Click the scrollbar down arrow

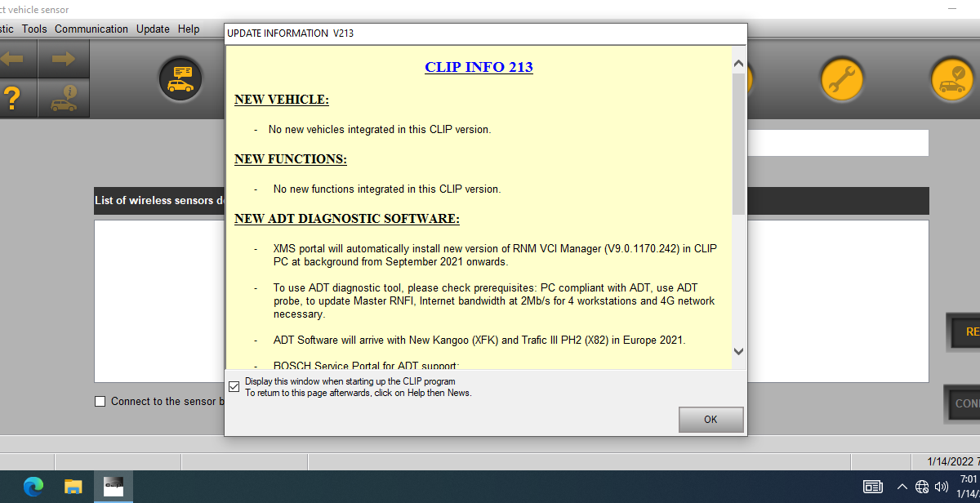click(738, 350)
